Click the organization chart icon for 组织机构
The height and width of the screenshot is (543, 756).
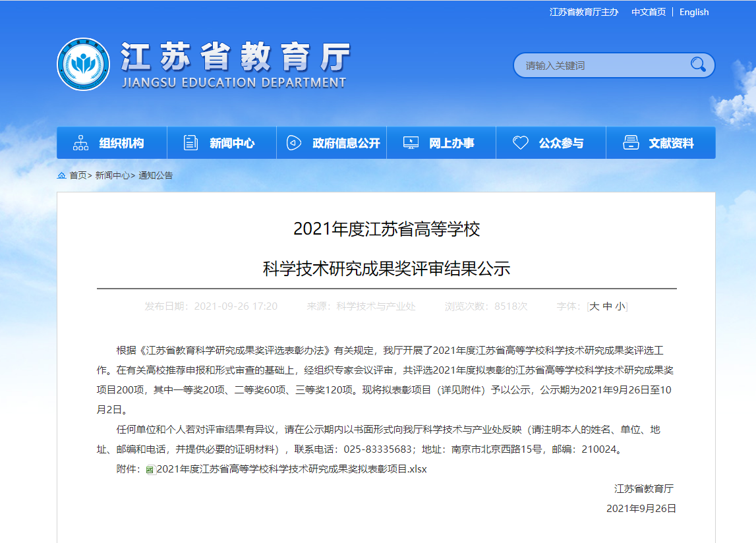coord(81,143)
